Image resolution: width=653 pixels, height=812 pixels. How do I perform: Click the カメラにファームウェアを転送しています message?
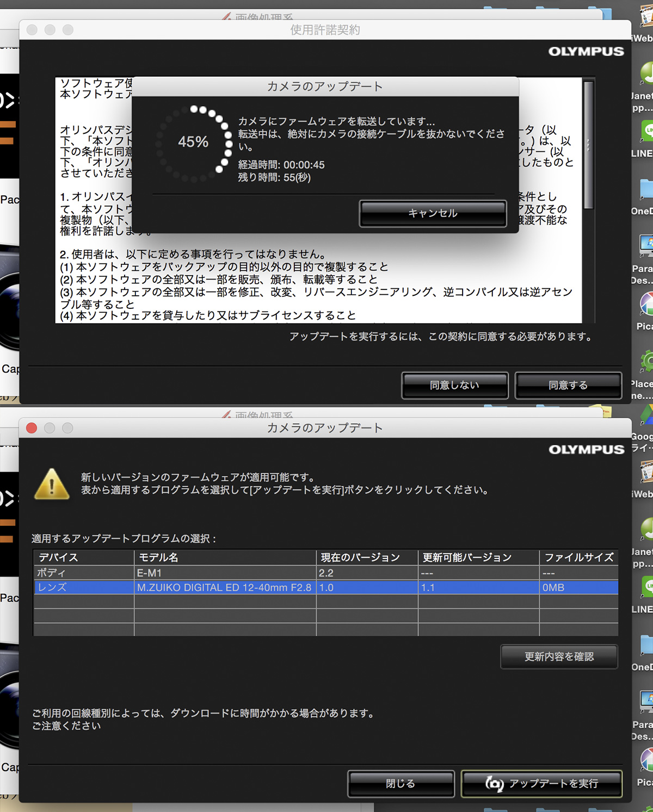pos(336,121)
